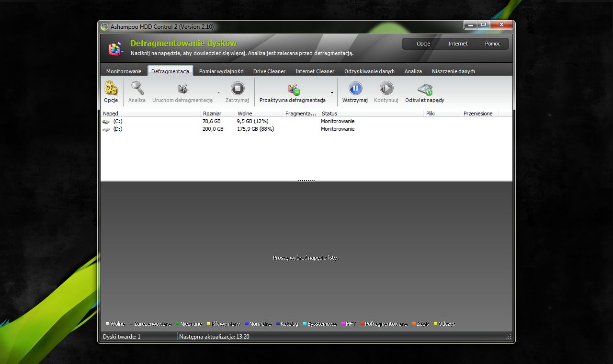This screenshot has height=364, width=613.
Task: Select the Defragmentacja tab
Action: [170, 71]
